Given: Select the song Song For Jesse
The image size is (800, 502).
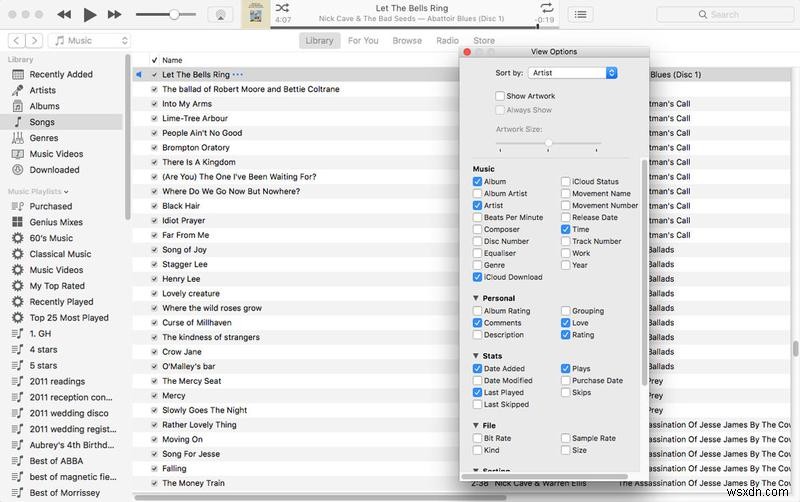Looking at the screenshot, I should pos(191,454).
